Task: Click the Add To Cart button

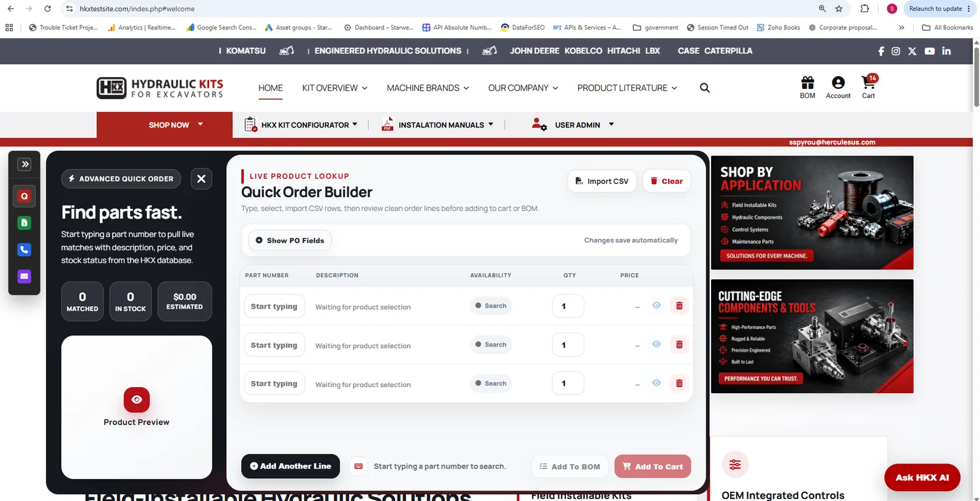Action: 653,467
